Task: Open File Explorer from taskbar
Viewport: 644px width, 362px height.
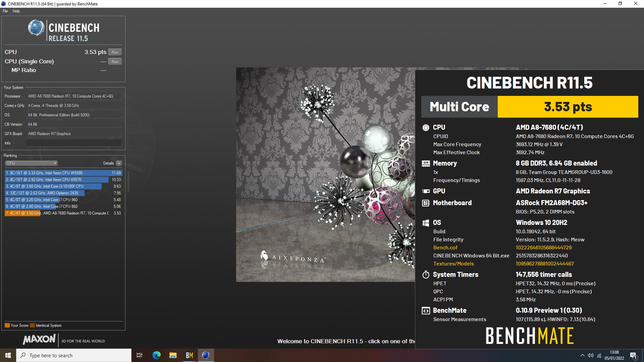Action: click(173, 355)
